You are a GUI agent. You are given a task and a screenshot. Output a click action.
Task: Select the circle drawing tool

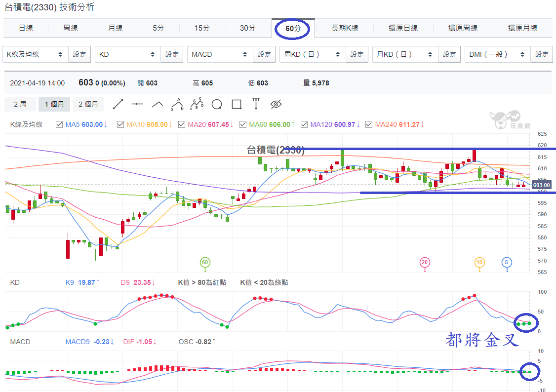(x=217, y=104)
